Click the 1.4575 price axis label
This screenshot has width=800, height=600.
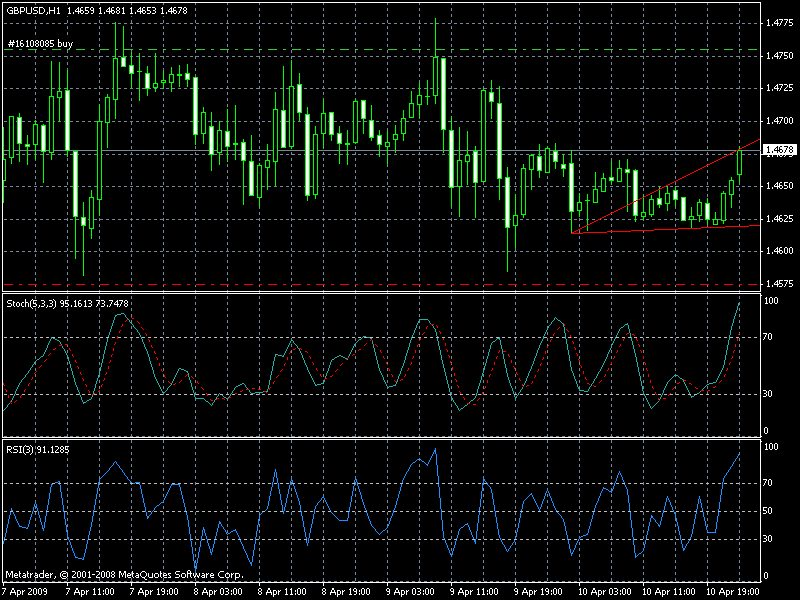(780, 284)
